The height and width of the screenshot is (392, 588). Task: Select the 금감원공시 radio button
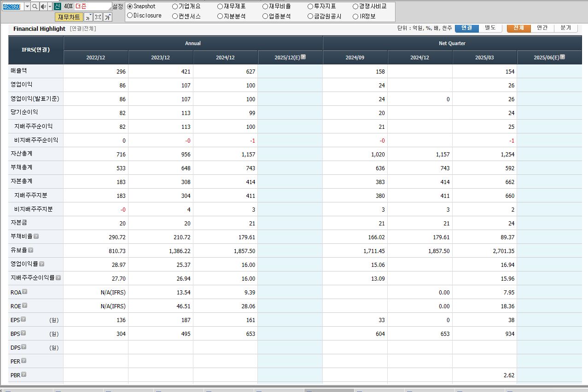(x=310, y=16)
